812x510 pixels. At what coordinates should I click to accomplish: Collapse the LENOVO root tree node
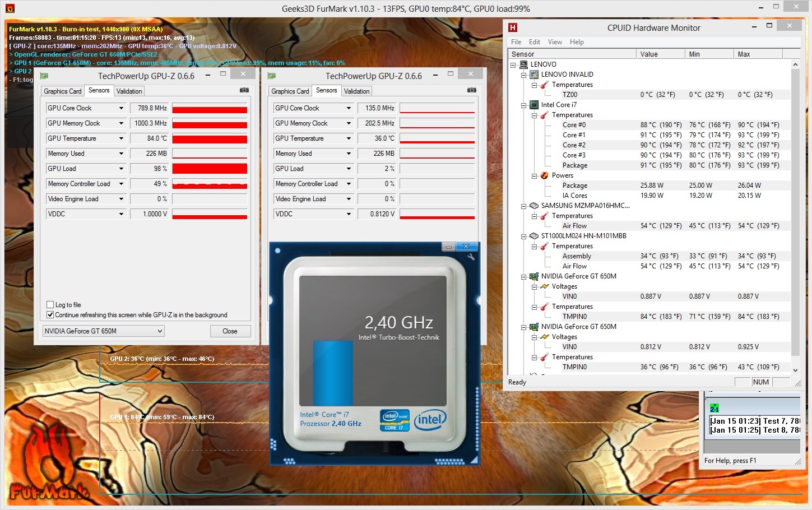513,65
